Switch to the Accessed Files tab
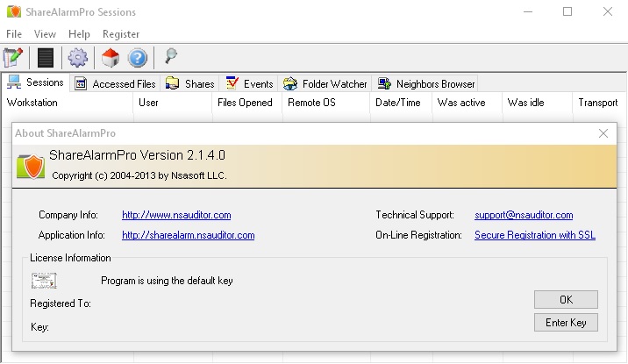Image resolution: width=628 pixels, height=364 pixels. click(x=115, y=84)
